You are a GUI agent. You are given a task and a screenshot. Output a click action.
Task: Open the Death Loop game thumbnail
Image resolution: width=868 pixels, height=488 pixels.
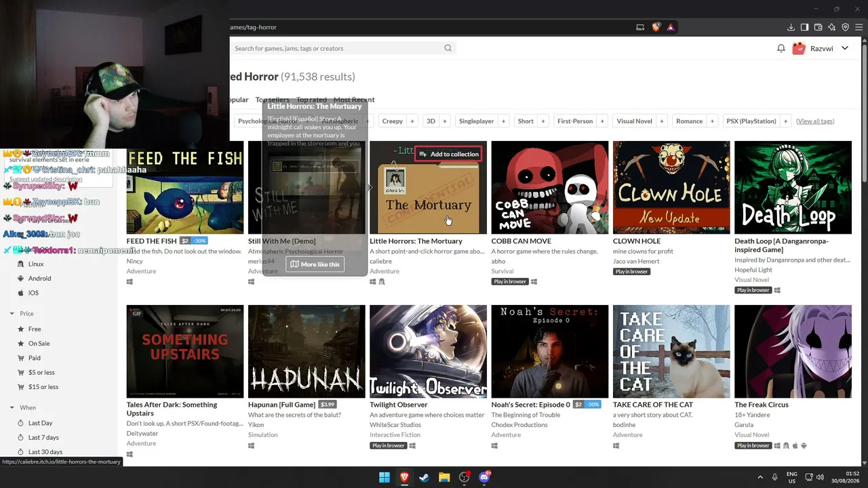(793, 187)
